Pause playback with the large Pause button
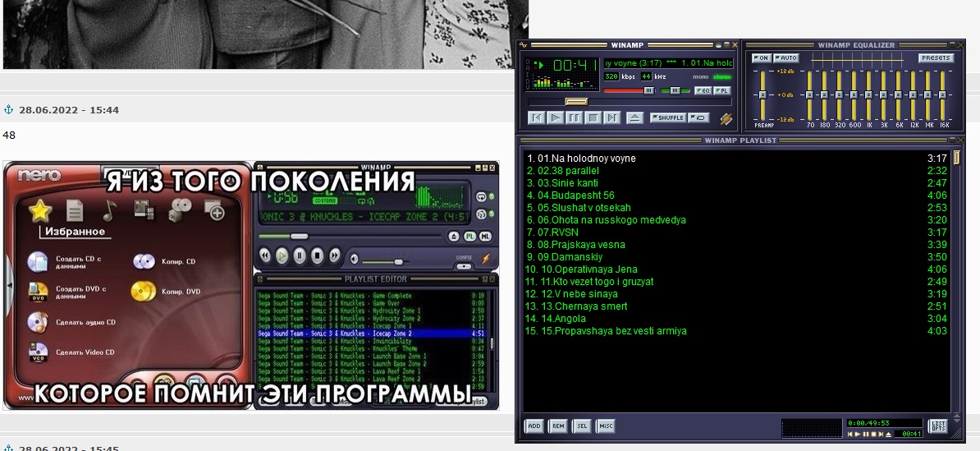The height and width of the screenshot is (451, 980). pos(575,117)
